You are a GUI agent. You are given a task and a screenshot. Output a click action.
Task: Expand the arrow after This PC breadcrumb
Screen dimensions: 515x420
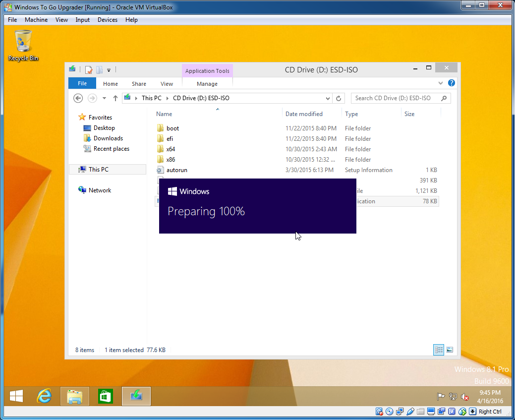pyautogui.click(x=167, y=98)
